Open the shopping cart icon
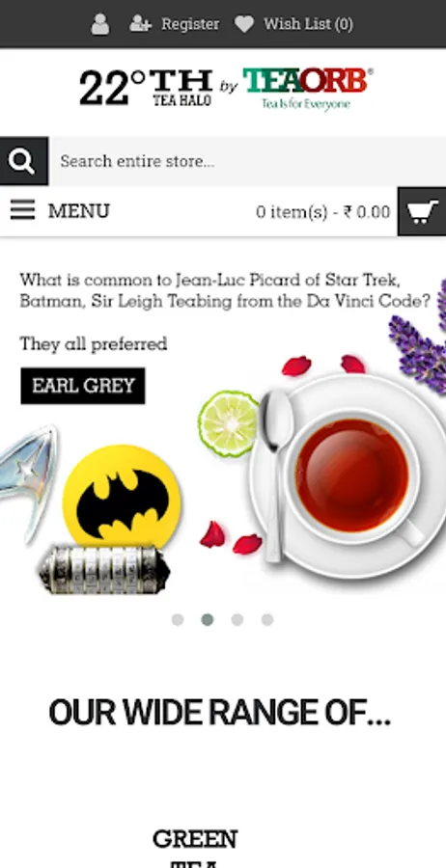Image resolution: width=446 pixels, height=868 pixels. point(422,211)
